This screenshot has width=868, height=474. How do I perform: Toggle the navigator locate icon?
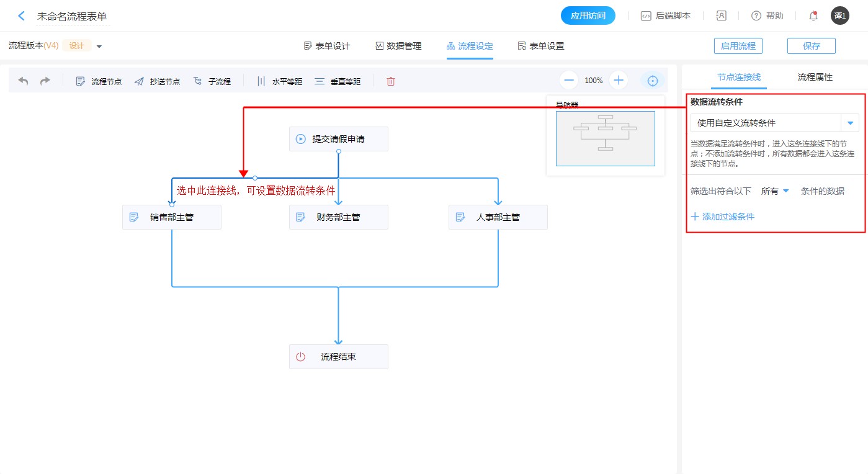[652, 81]
